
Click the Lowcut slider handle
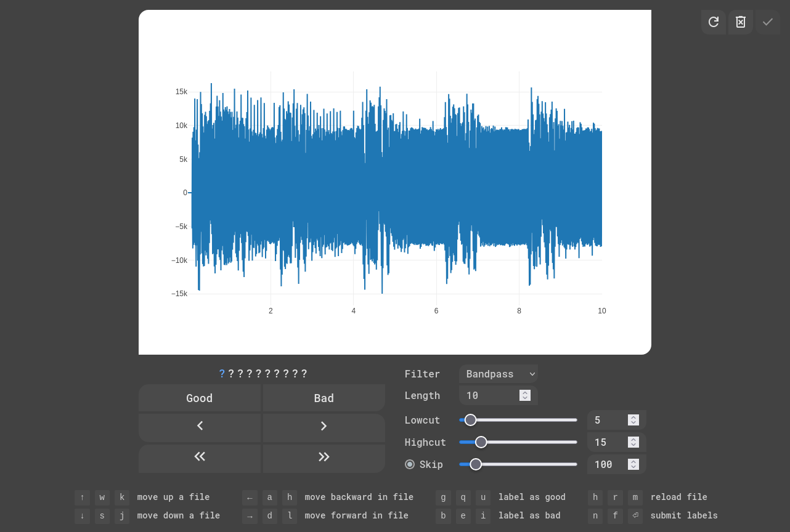(470, 420)
